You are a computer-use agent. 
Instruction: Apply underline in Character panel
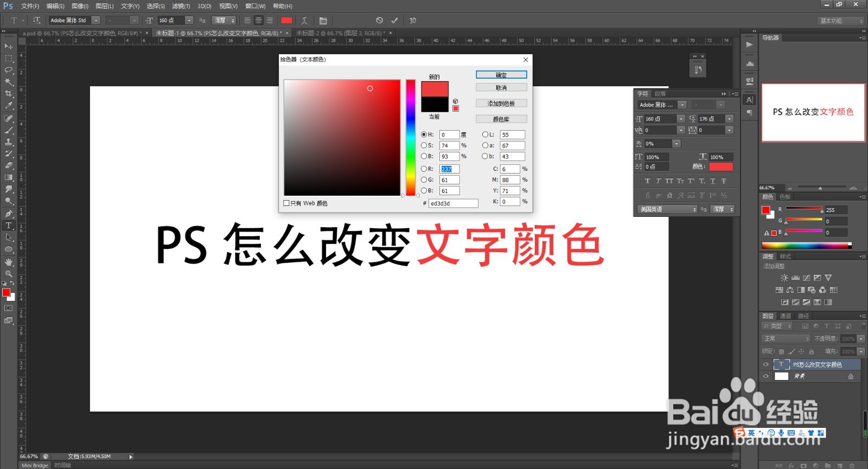pyautogui.click(x=712, y=181)
